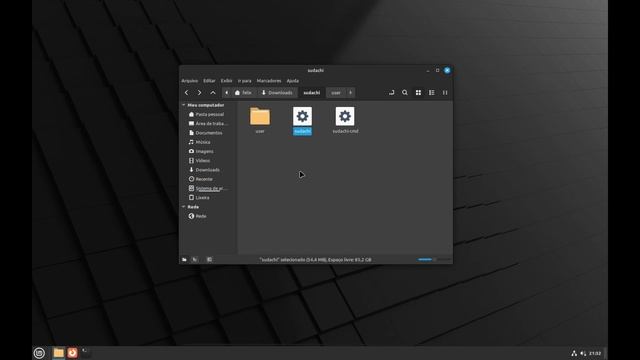
Task: Select the sudachi executable file icon
Action: click(x=302, y=116)
